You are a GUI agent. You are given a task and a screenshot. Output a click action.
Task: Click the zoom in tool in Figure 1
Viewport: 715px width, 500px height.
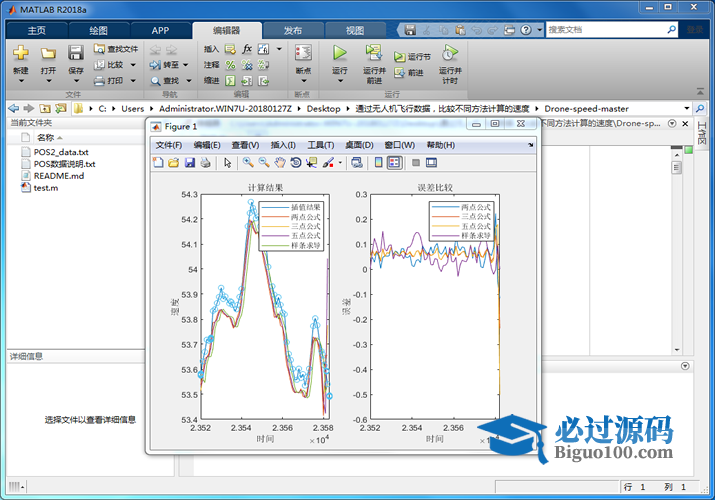(x=248, y=162)
